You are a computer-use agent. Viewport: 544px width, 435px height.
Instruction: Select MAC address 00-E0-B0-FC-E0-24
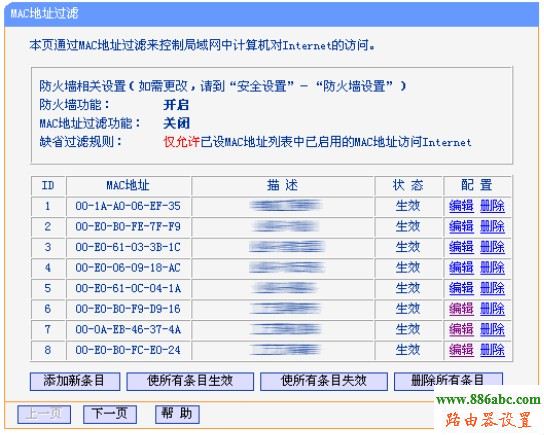[128, 349]
